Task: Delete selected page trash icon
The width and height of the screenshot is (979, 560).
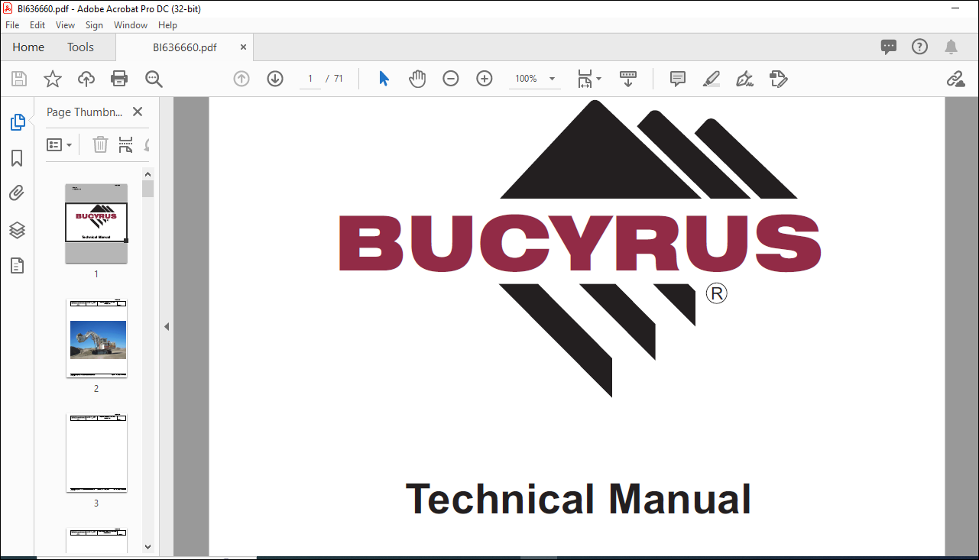Action: tap(100, 144)
